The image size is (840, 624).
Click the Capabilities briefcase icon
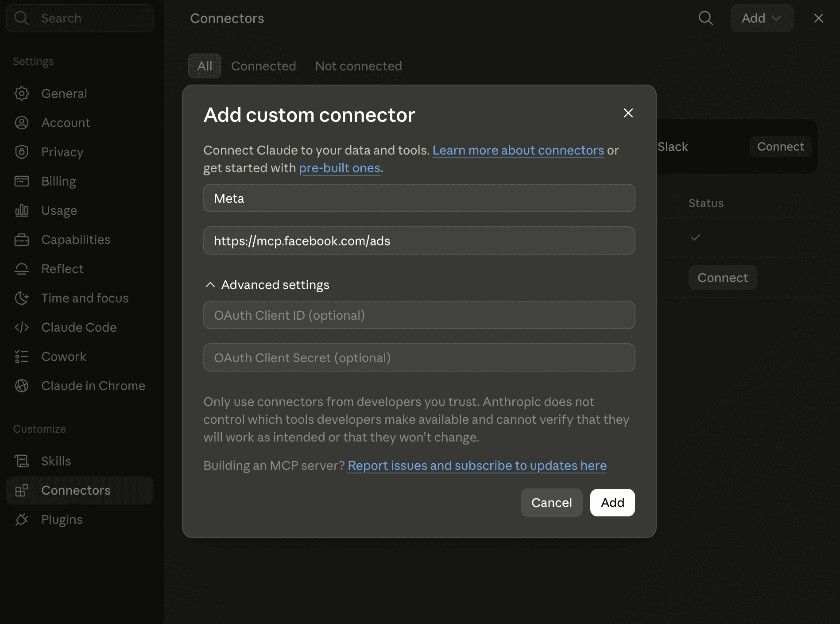pos(22,240)
